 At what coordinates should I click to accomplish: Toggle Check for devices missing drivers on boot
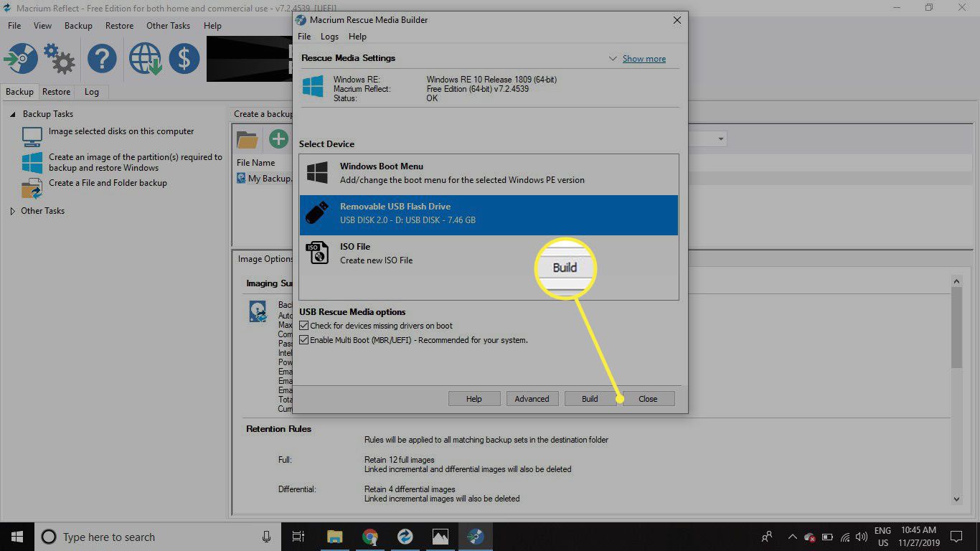[304, 326]
